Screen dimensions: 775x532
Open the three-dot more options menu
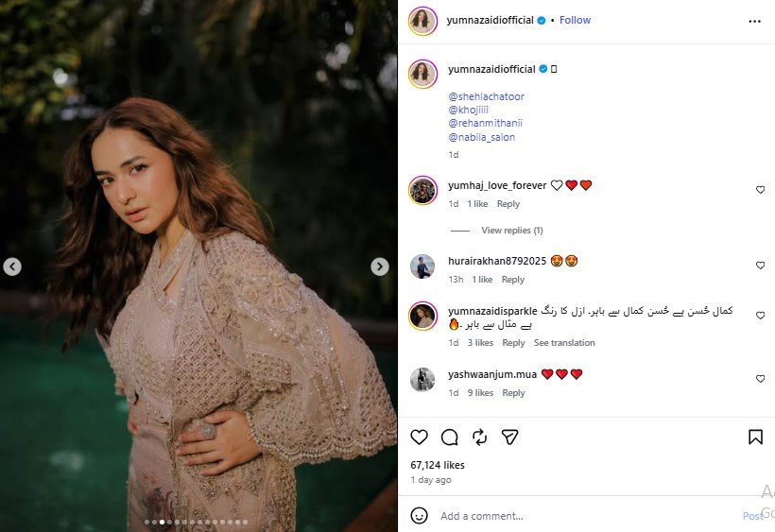pyautogui.click(x=754, y=20)
